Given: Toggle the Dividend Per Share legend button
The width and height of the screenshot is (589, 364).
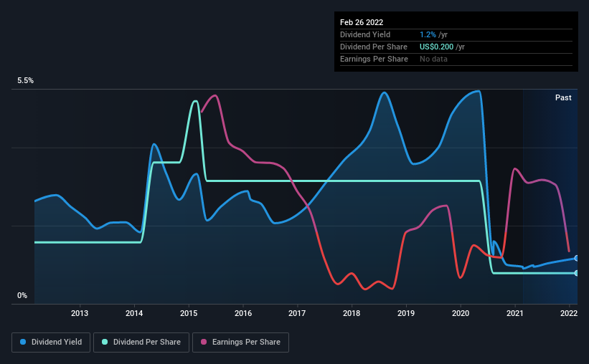Looking at the screenshot, I should point(141,343).
